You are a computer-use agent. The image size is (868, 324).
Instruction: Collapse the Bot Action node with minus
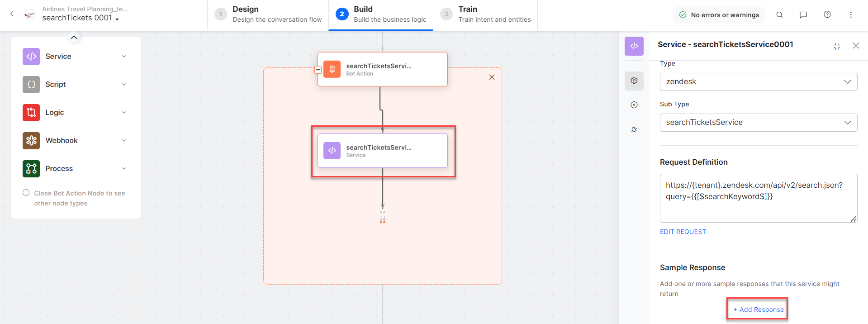318,70
